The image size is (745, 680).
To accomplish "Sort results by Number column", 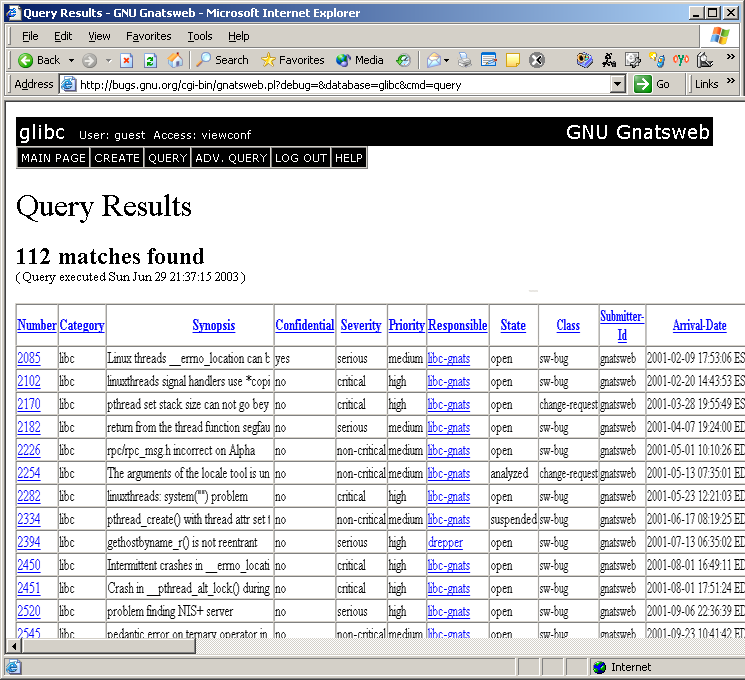I will point(37,326).
